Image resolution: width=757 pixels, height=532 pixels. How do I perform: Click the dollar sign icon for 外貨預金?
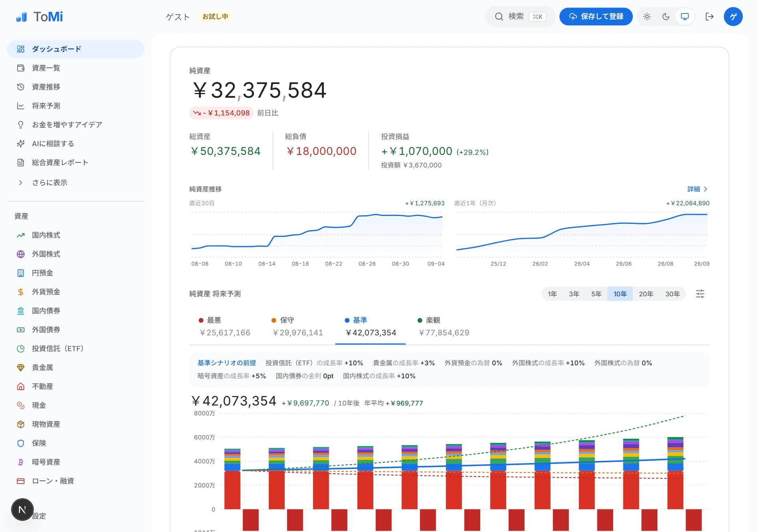(21, 292)
